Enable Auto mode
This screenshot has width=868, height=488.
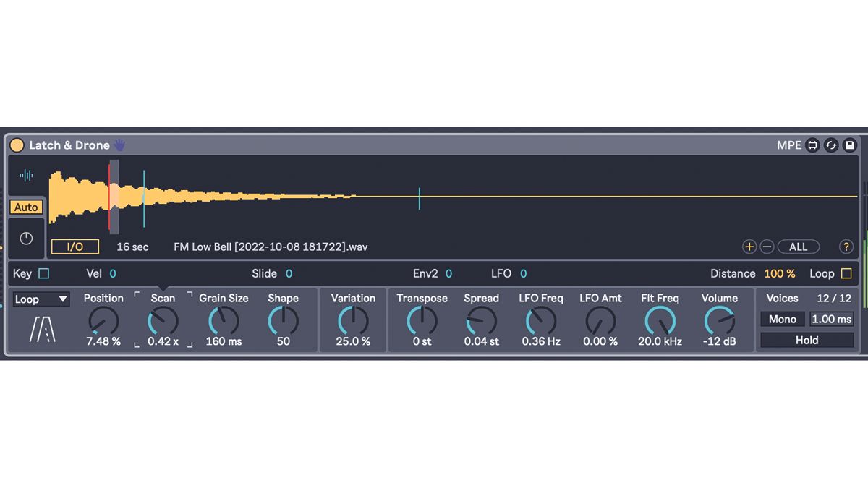pyautogui.click(x=25, y=207)
